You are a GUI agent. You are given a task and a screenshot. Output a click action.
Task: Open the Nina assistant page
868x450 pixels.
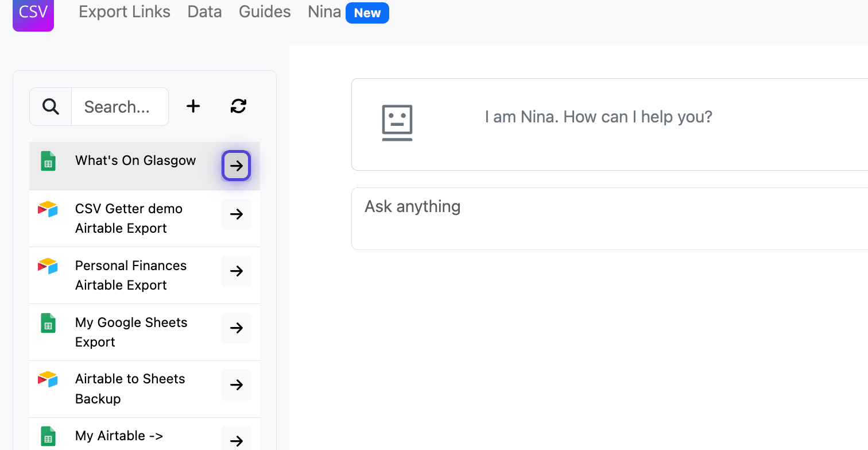click(x=324, y=12)
